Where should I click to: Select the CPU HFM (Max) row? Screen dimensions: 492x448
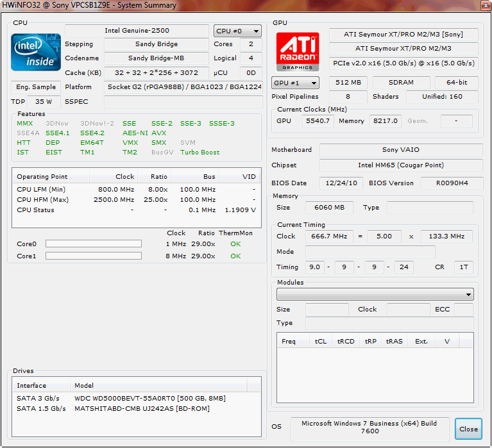click(x=137, y=200)
